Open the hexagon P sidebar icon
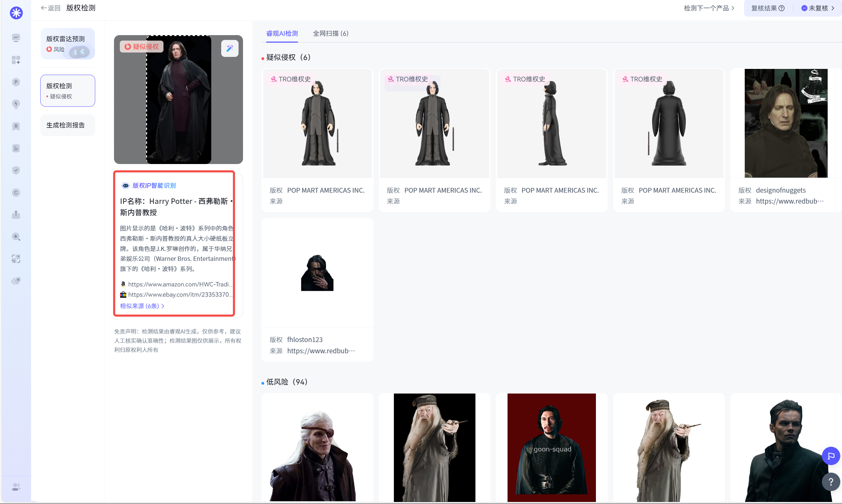The width and height of the screenshot is (842, 504). pos(16,82)
